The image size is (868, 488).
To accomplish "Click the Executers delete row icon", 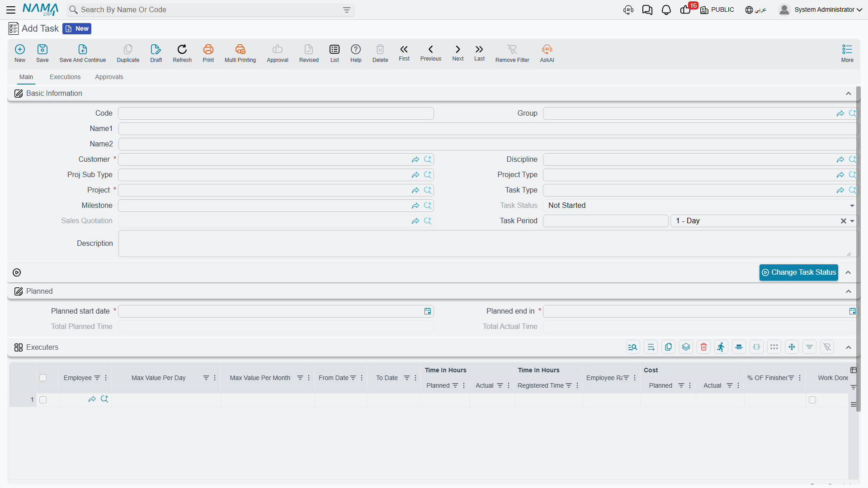I will click(x=704, y=347).
